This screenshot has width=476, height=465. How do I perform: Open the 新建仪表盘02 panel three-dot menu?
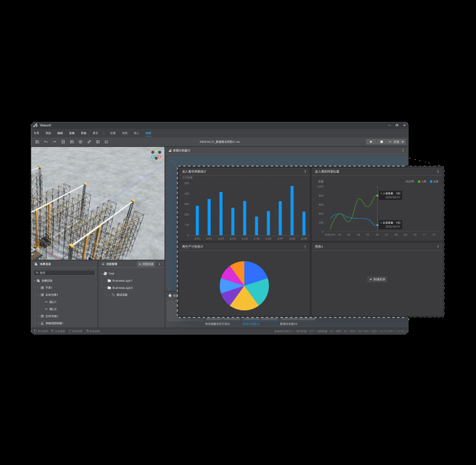(403, 151)
